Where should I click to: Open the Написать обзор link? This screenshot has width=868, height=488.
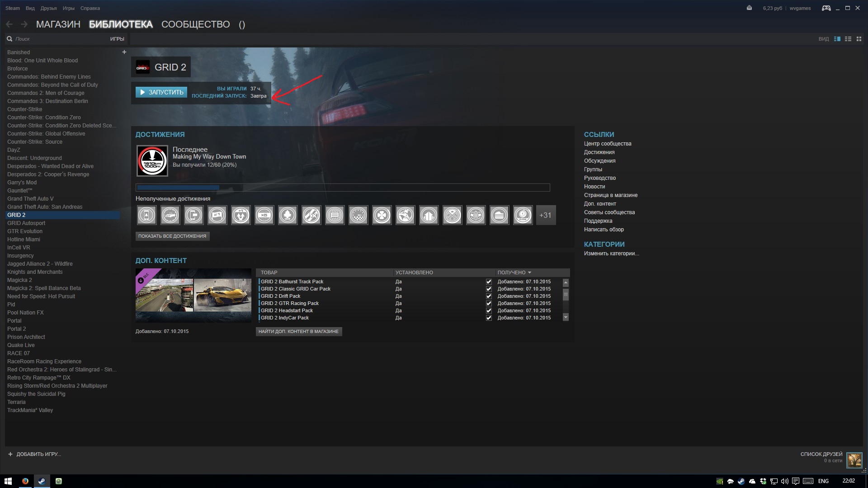point(604,230)
